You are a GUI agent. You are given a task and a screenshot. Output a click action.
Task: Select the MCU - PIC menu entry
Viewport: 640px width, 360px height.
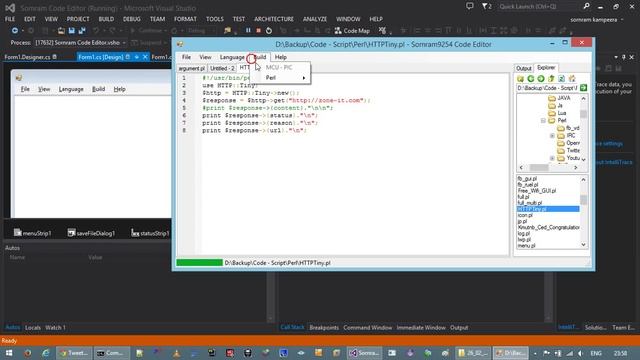(x=280, y=67)
